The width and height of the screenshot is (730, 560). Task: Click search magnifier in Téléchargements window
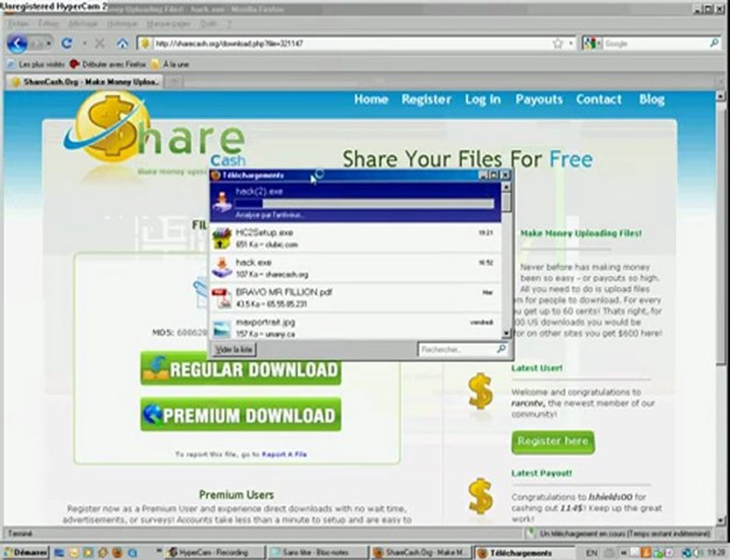tap(501, 349)
